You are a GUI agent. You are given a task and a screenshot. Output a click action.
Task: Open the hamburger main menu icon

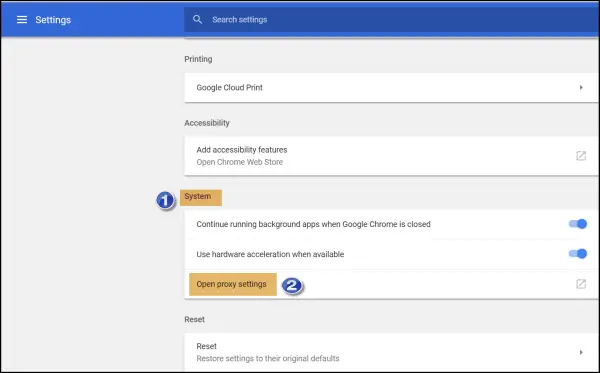tap(22, 20)
